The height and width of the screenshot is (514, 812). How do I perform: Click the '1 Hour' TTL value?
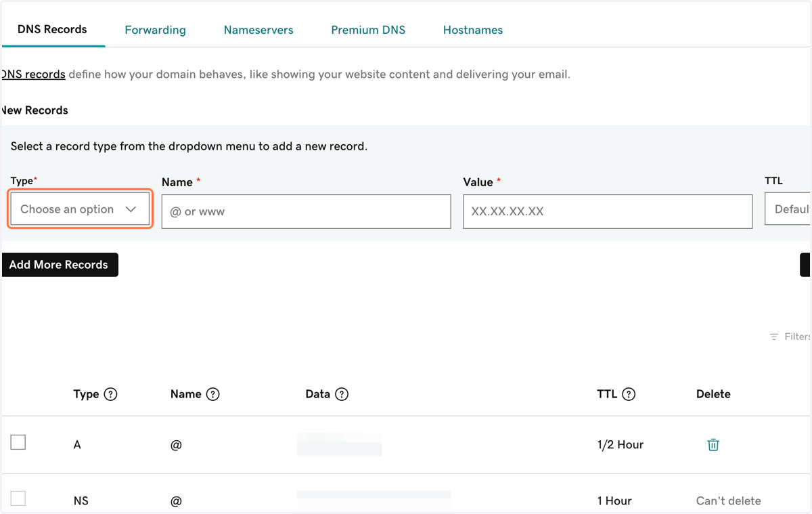614,501
